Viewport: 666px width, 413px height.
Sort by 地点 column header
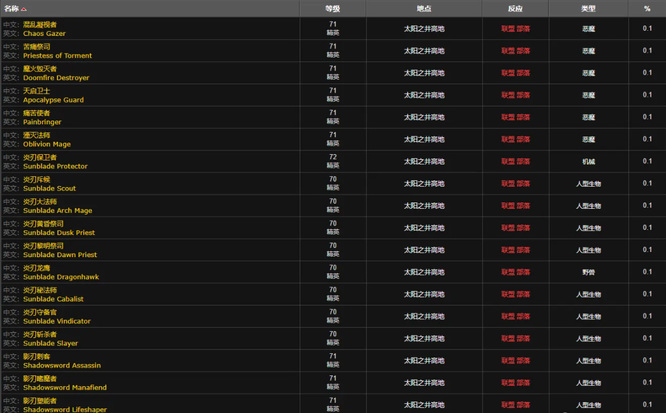424,8
